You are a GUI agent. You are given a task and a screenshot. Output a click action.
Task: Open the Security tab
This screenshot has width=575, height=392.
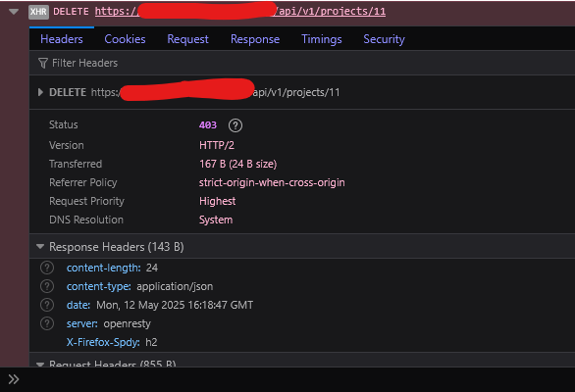pos(384,39)
